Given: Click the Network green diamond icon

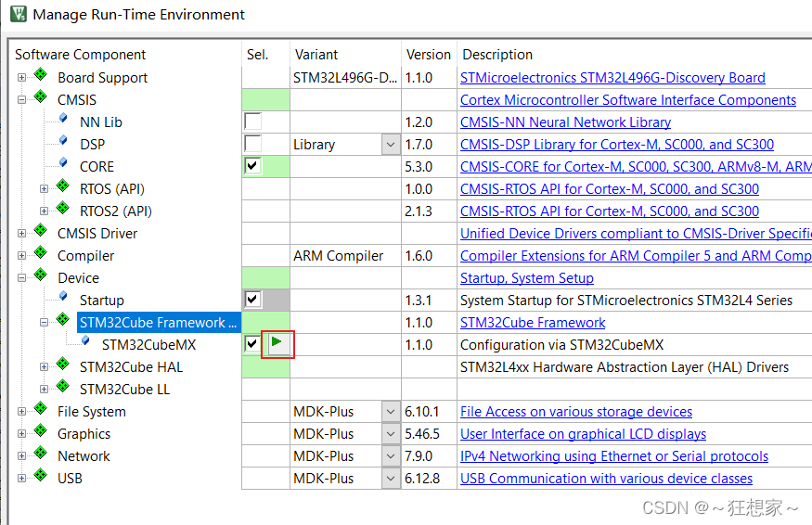Looking at the screenshot, I should (x=41, y=453).
